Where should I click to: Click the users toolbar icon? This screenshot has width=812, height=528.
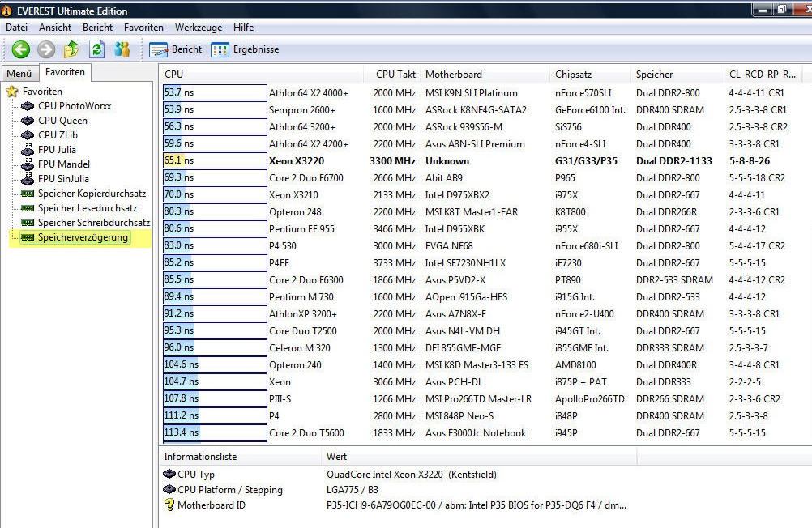coord(122,49)
